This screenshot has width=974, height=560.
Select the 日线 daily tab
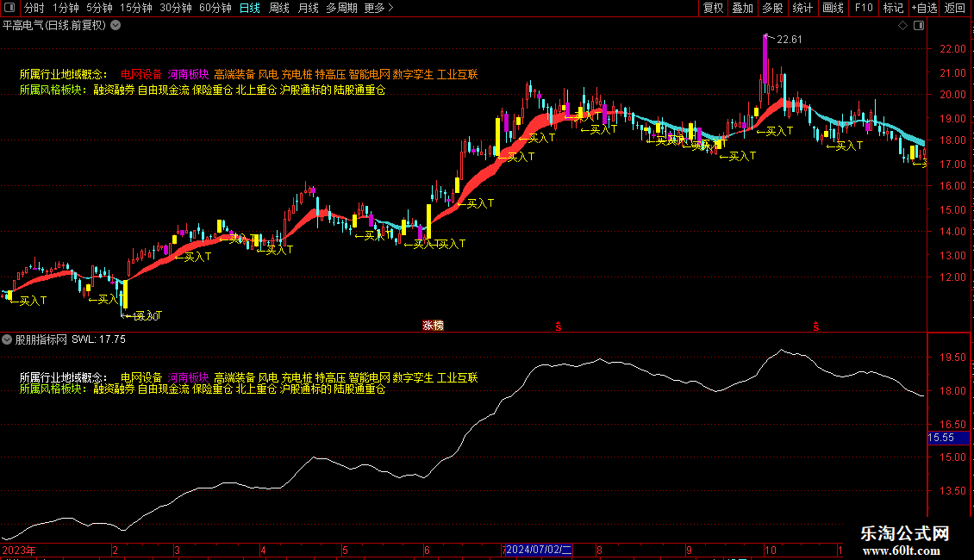(250, 8)
